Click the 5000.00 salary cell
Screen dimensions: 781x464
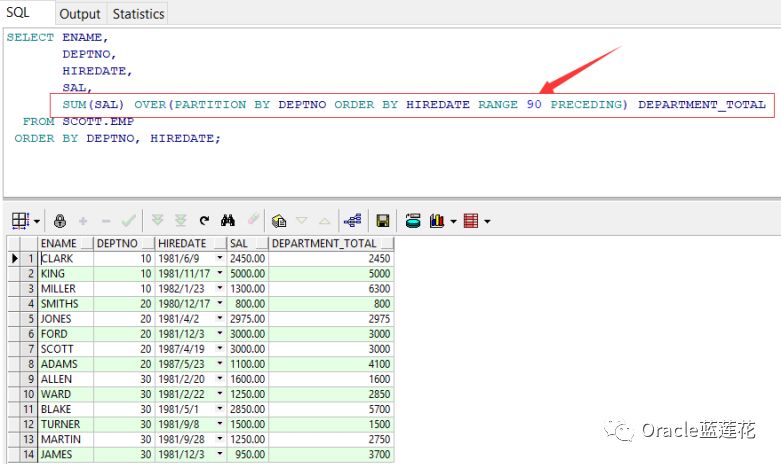coord(248,273)
